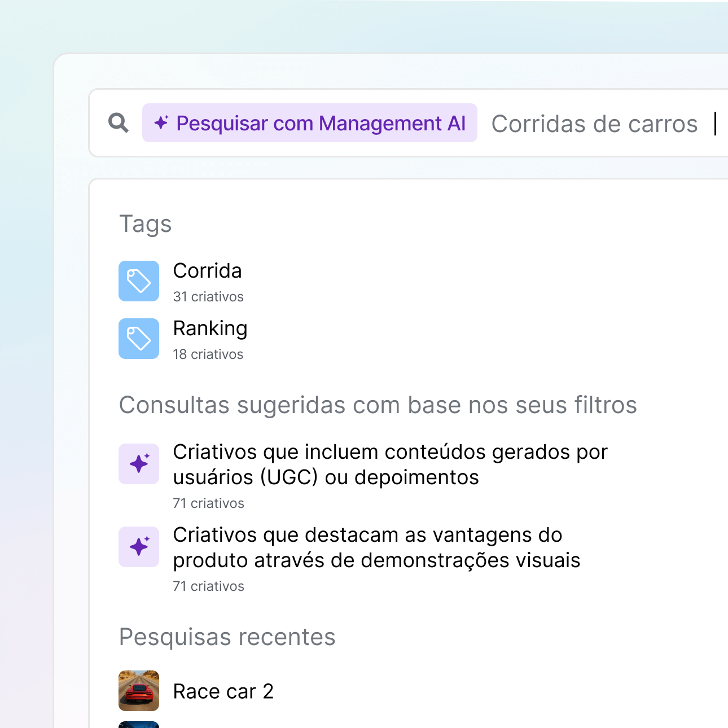Click the 31 criativos count under Corrida
728x728 pixels.
[x=208, y=297]
